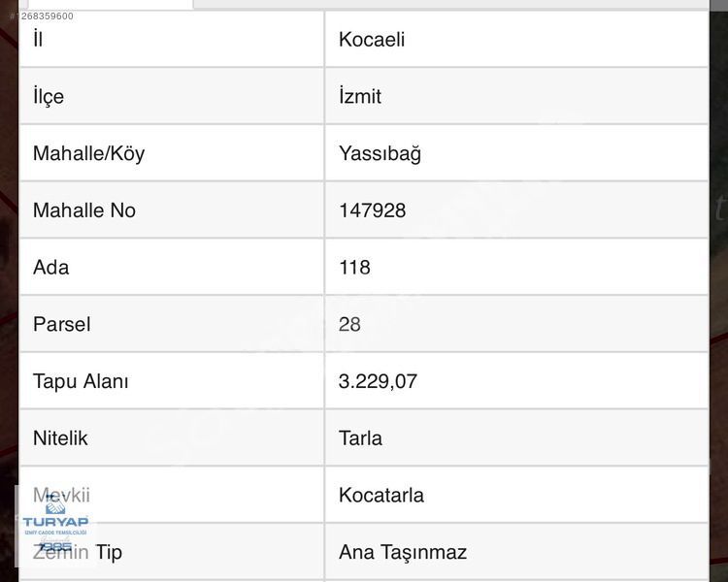Click the İl row label
Image resolution: width=728 pixels, height=582 pixels.
pyautogui.click(x=38, y=40)
